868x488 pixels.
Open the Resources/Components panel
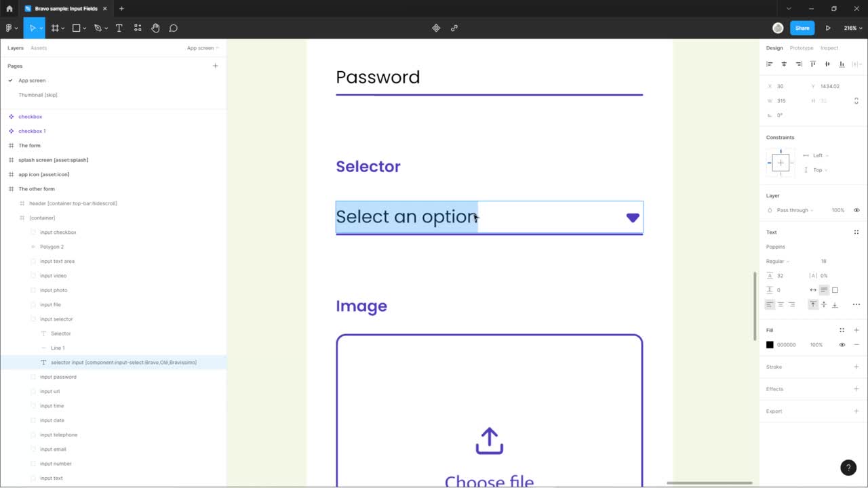pyautogui.click(x=138, y=28)
